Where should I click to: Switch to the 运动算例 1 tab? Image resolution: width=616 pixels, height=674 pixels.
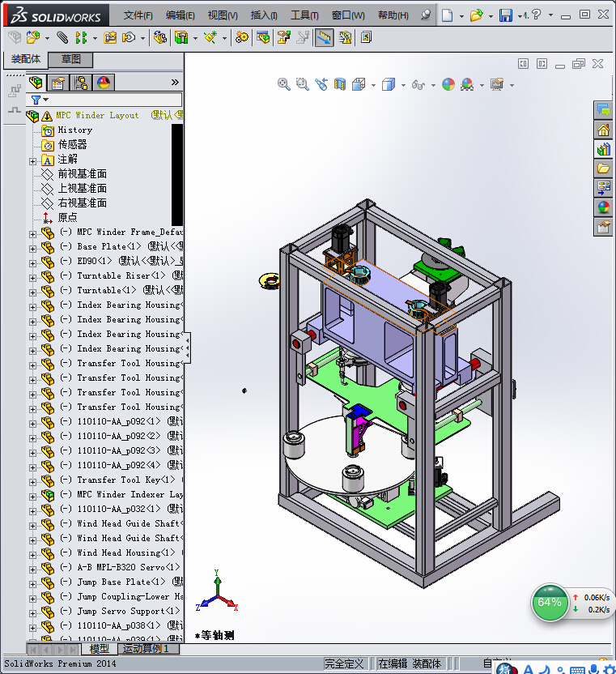tap(146, 648)
